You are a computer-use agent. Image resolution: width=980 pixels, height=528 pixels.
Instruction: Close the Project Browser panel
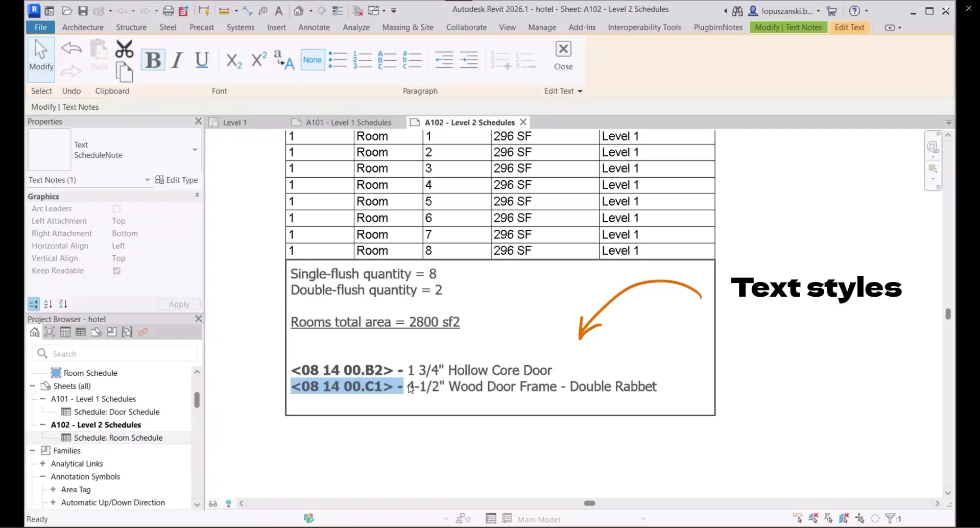[x=198, y=319]
